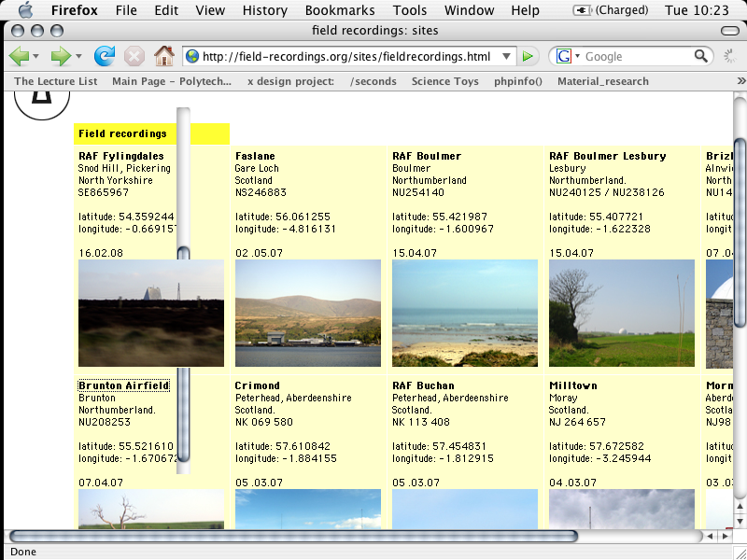
Task: Click the Milltown site heading
Action: click(x=572, y=385)
